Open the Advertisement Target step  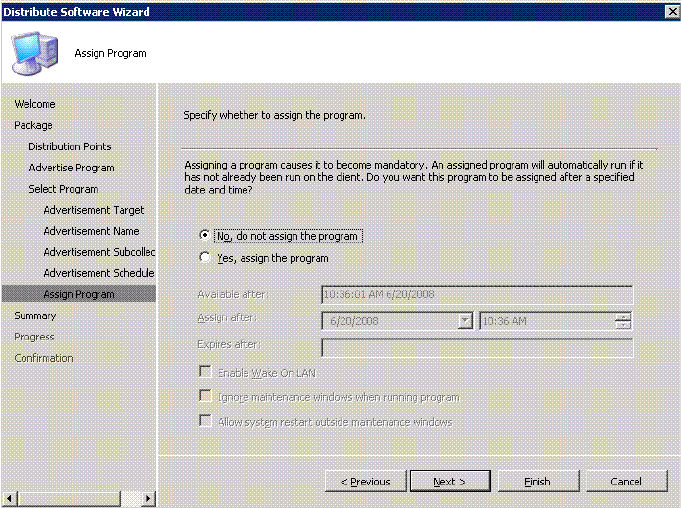93,210
